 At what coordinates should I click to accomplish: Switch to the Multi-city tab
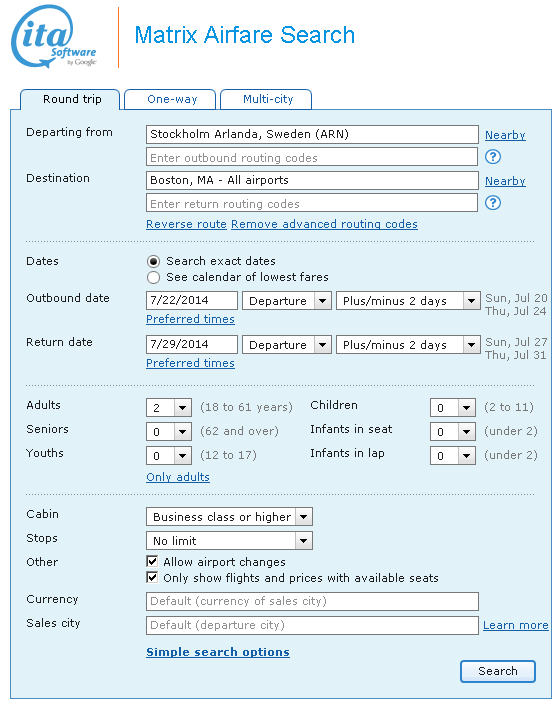[266, 99]
